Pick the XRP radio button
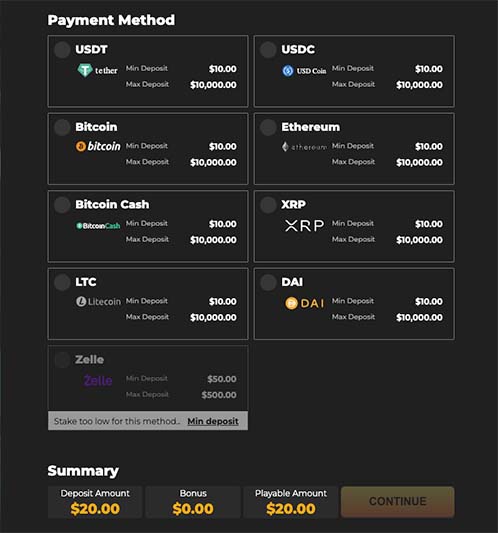Screen dimensions: 498x533 pyautogui.click(x=268, y=205)
